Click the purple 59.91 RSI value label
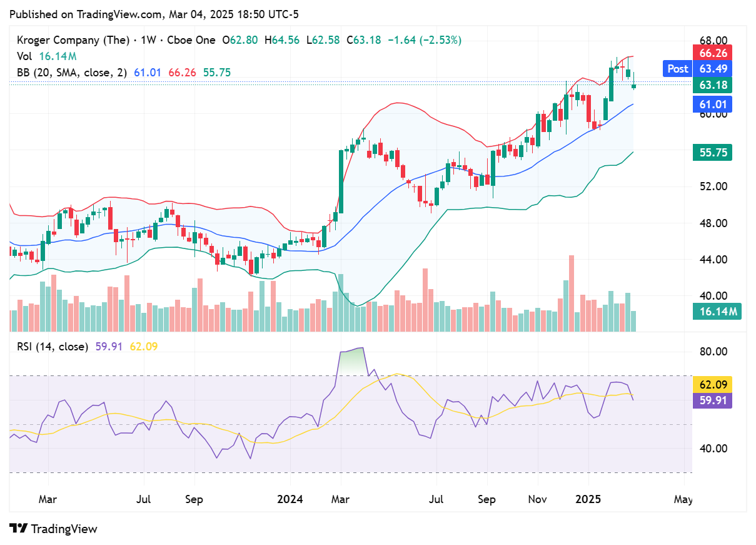Screen dimensions: 756x545 pyautogui.click(x=712, y=401)
